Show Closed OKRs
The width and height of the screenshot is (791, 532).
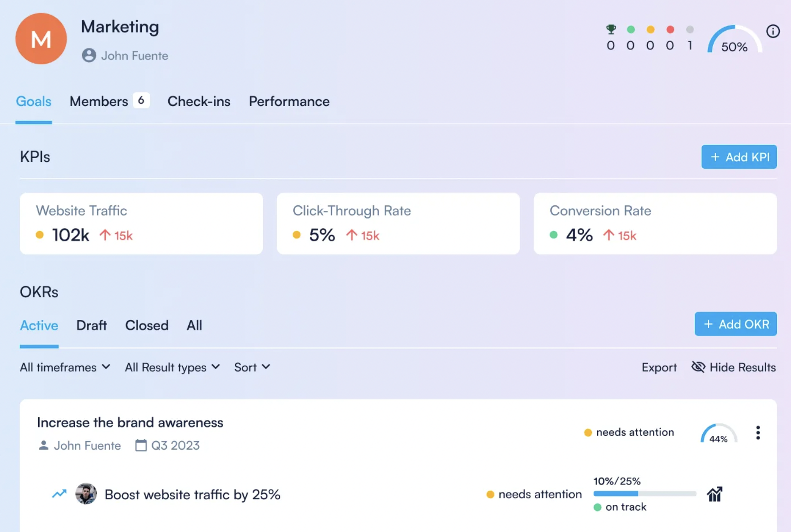click(x=146, y=325)
